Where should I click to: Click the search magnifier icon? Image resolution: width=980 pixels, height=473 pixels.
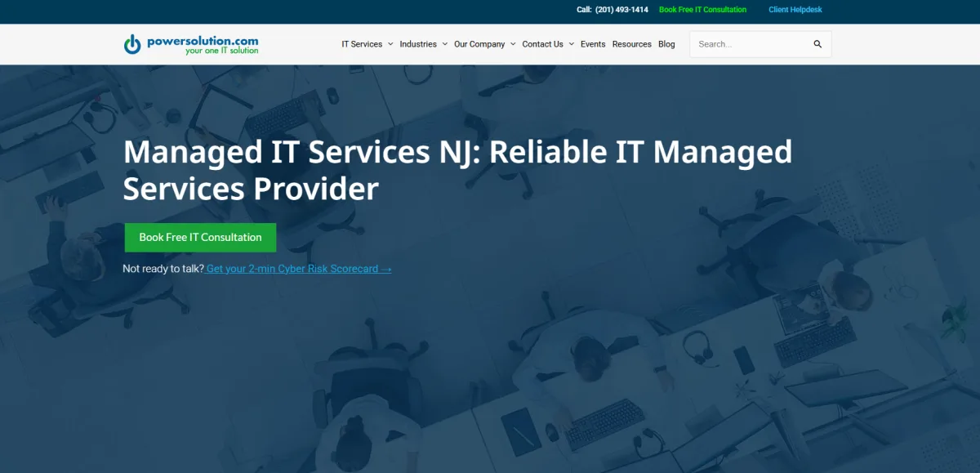tap(817, 44)
